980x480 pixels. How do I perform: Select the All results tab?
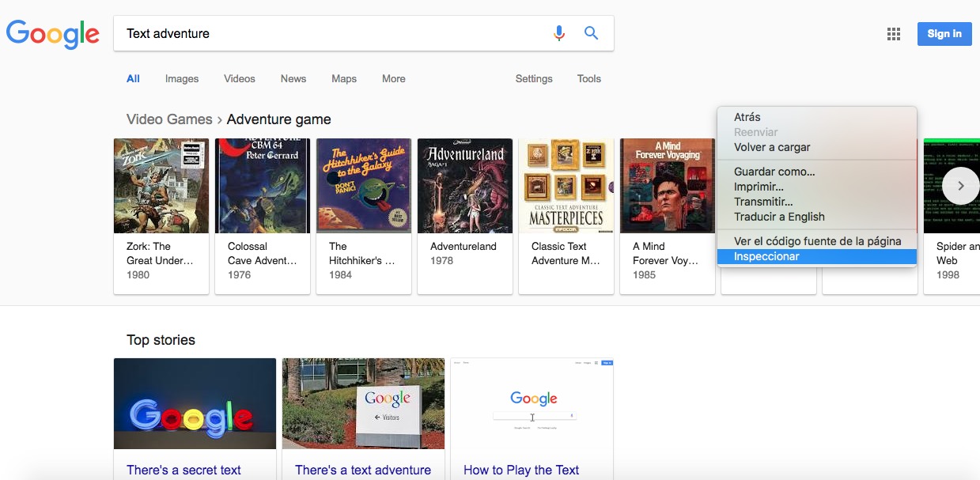(133, 78)
